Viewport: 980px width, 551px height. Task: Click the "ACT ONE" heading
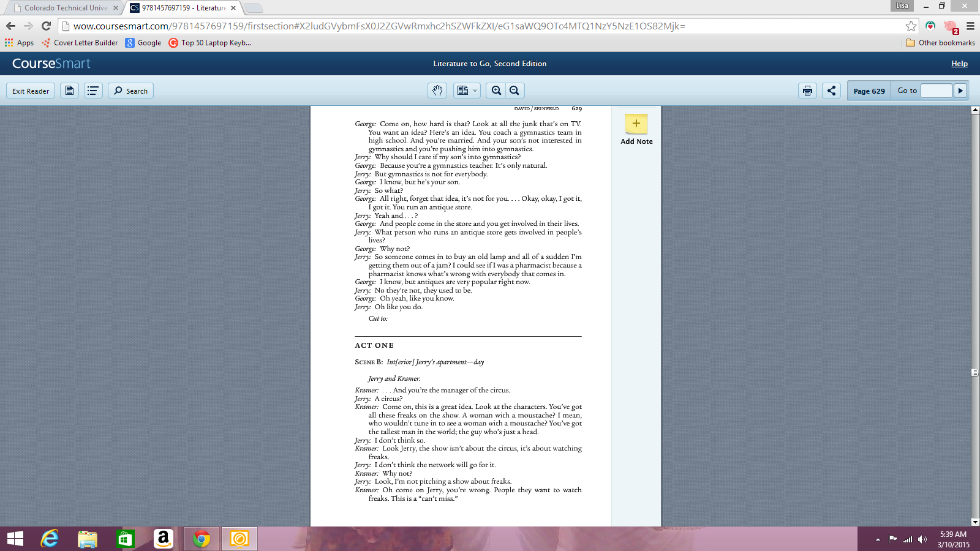coord(374,345)
